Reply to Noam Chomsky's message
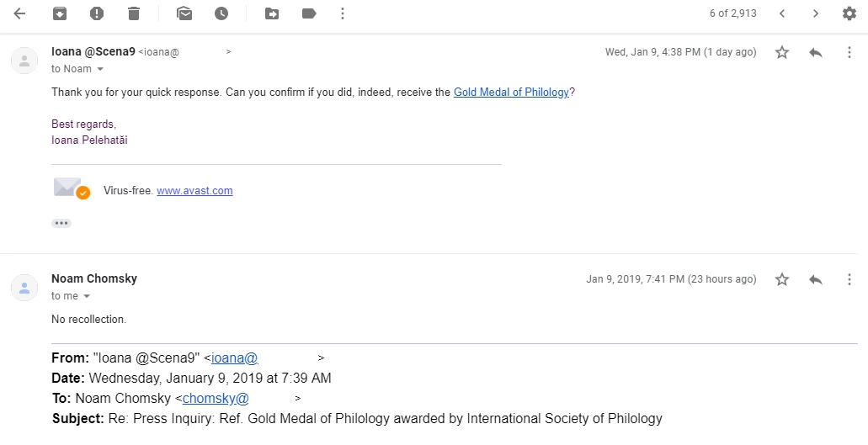The image size is (868, 445). pos(815,279)
